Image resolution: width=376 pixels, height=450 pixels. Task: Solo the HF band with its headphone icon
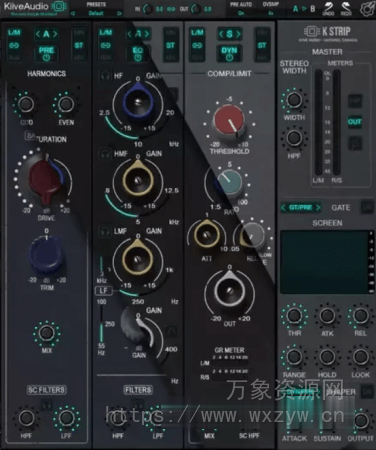click(105, 76)
